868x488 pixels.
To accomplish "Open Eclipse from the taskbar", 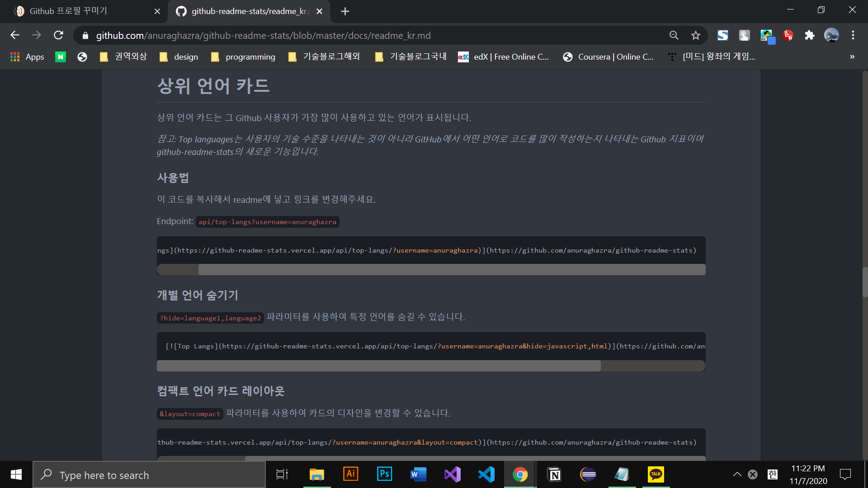I will 588,474.
